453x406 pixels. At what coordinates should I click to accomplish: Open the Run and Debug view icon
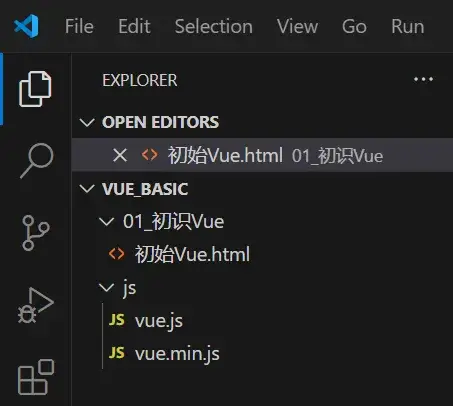pyautogui.click(x=36, y=305)
